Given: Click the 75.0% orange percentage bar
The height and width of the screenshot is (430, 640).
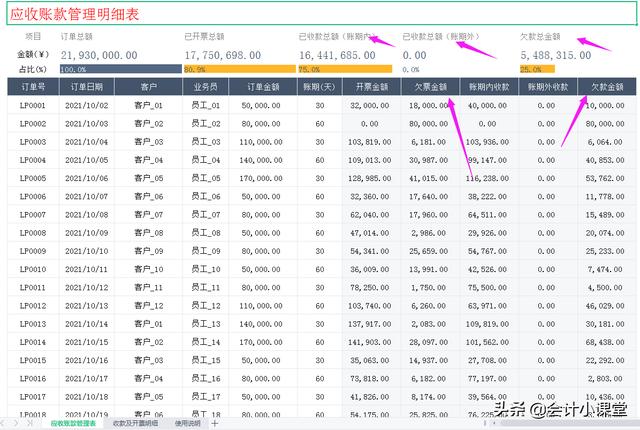Looking at the screenshot, I should tap(345, 69).
